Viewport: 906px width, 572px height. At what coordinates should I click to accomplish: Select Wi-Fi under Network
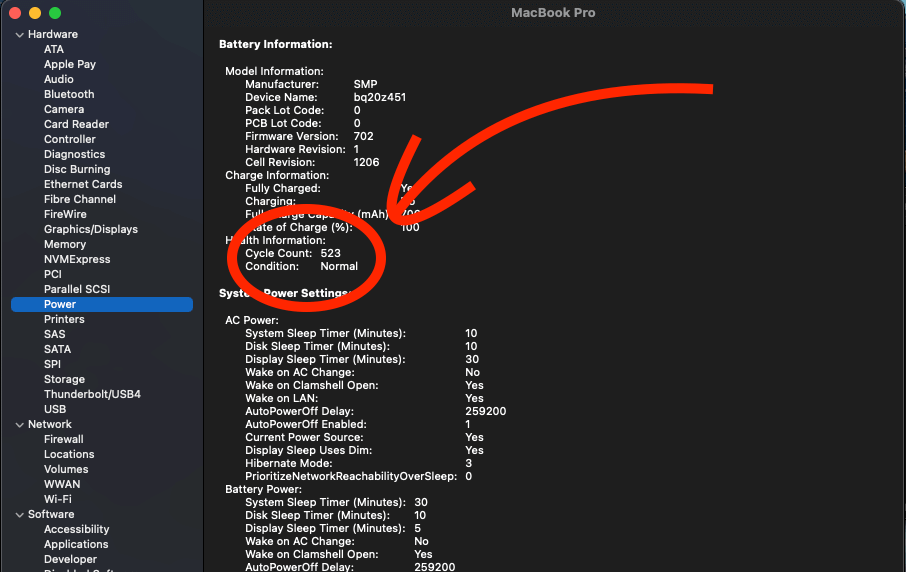[58, 500]
